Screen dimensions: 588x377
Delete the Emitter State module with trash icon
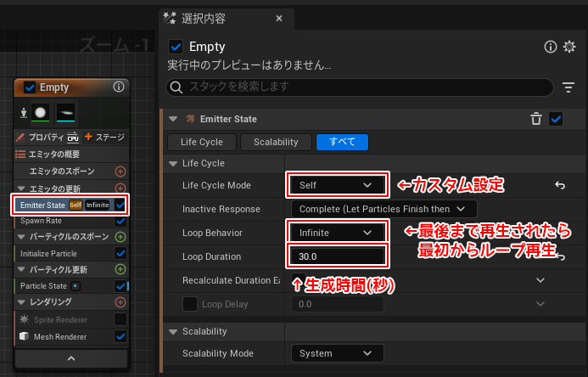tap(535, 120)
